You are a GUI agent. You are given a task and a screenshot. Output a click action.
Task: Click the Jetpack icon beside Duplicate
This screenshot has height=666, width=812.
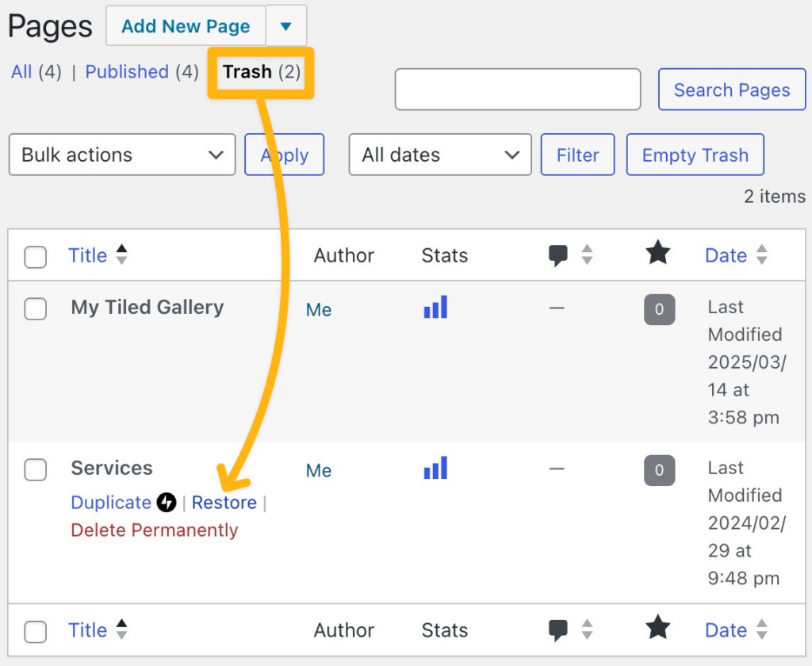pyautogui.click(x=166, y=502)
